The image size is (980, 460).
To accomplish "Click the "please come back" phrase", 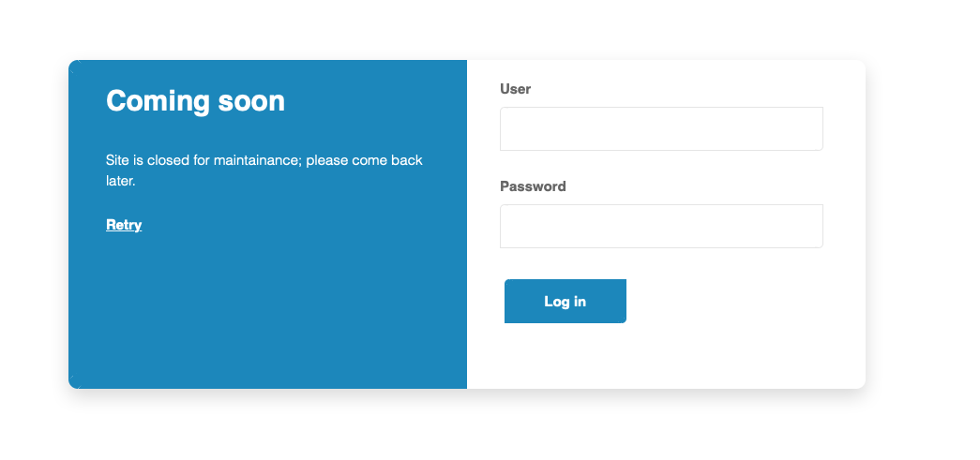I will (x=365, y=160).
